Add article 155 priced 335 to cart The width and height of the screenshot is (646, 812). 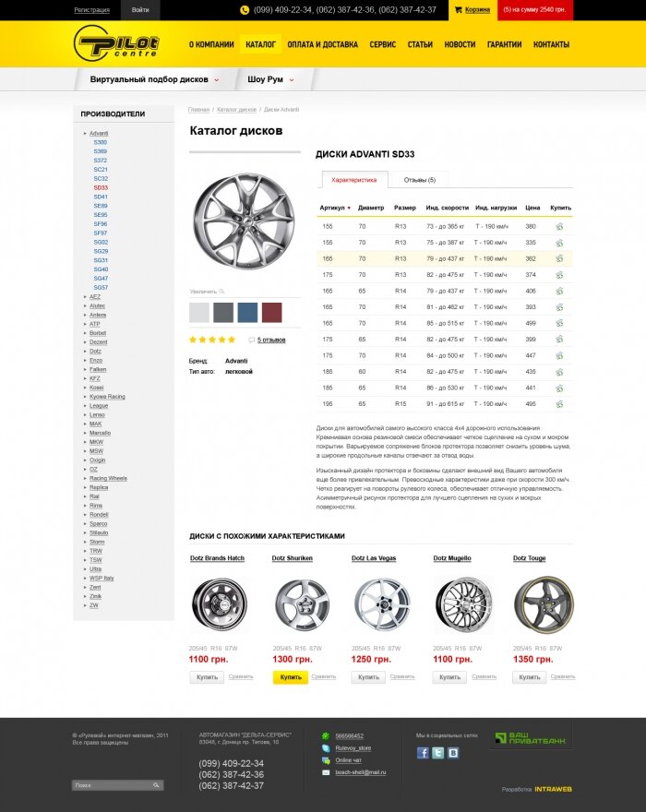559,243
